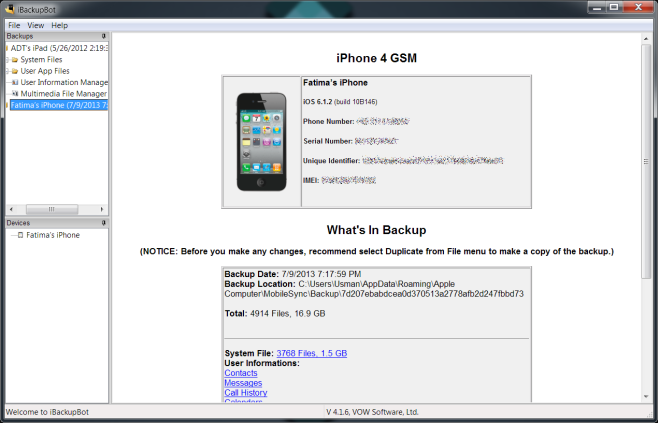This screenshot has height=423, width=658.
Task: Click the Fatima's iPhone device icon in Devices
Action: click(20, 235)
